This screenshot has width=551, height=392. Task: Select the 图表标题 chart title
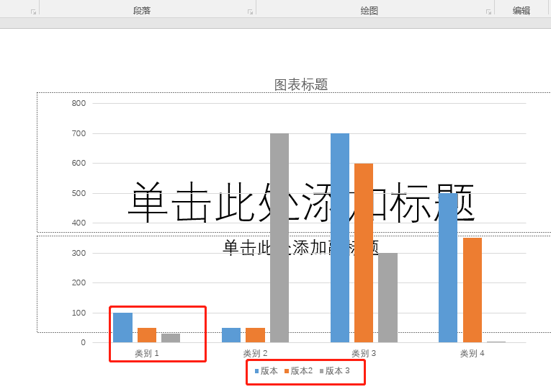click(301, 85)
